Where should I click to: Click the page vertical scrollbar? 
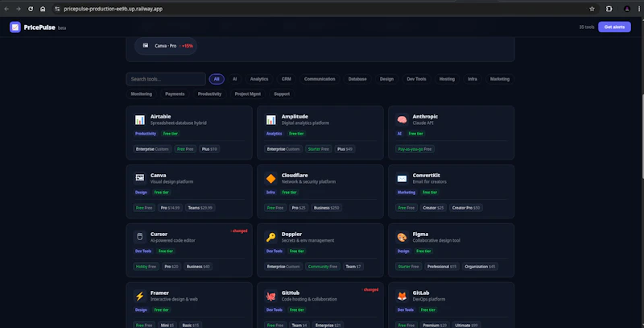642,137
